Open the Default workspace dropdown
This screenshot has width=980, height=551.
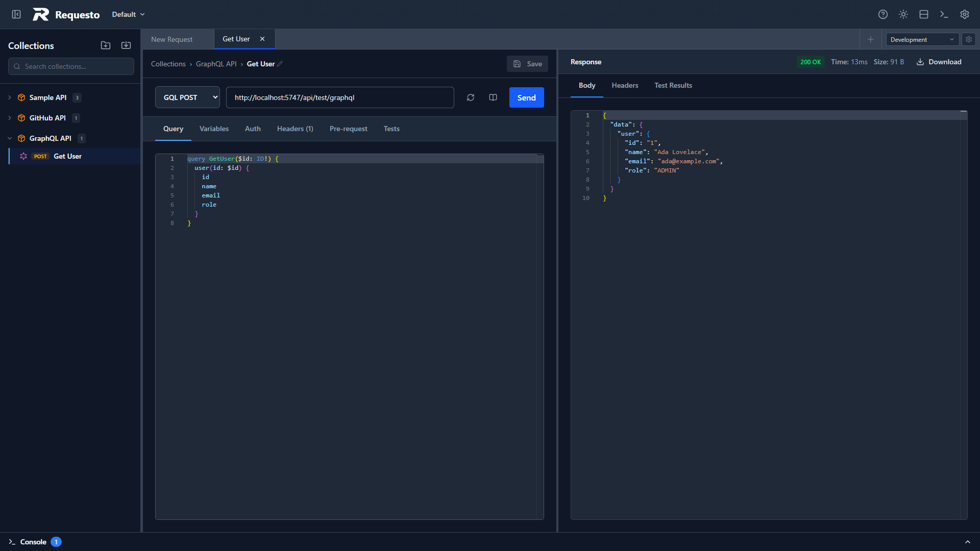pos(129,14)
